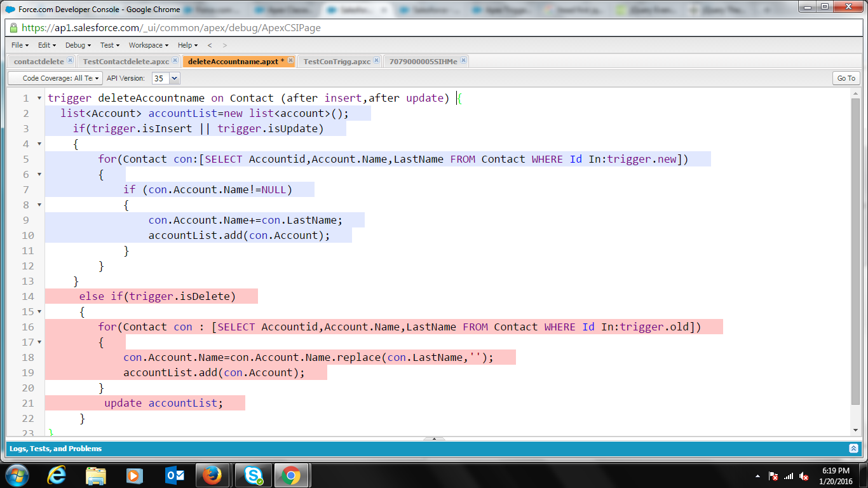Collapse the for loop fold at line 6

[39, 175]
